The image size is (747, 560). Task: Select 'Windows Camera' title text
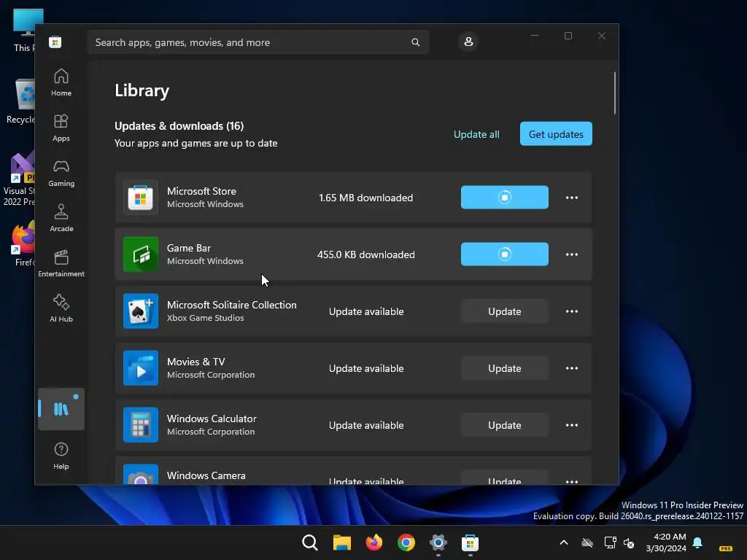coord(206,475)
